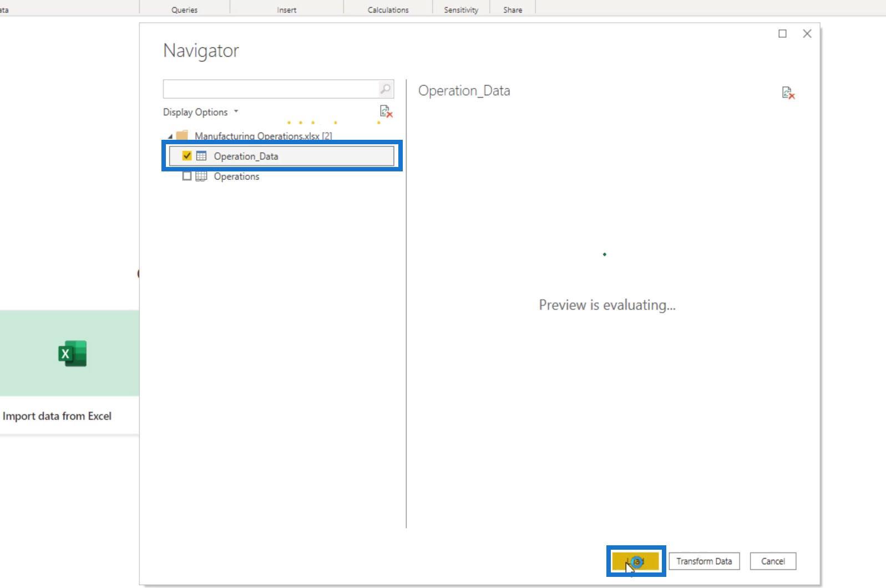This screenshot has height=588, width=886.
Task: Click Import data from Excel link
Action: pos(57,416)
